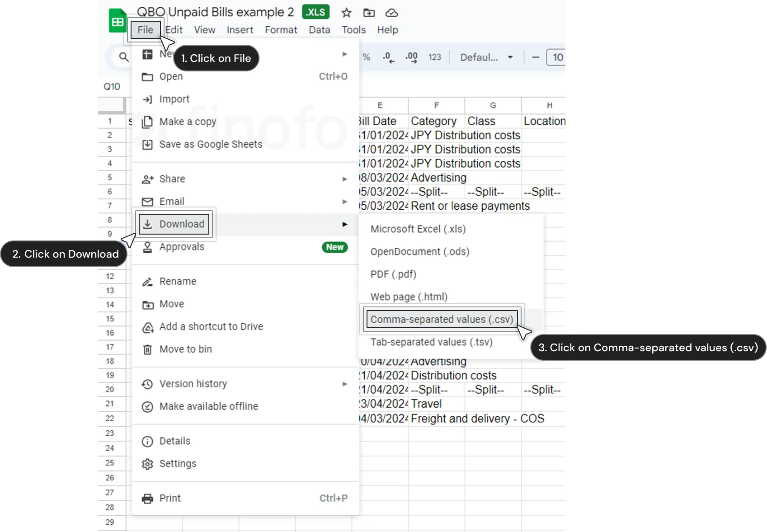Screen dimensions: 767x532
Task: Click the font size field showing 10
Action: click(556, 57)
